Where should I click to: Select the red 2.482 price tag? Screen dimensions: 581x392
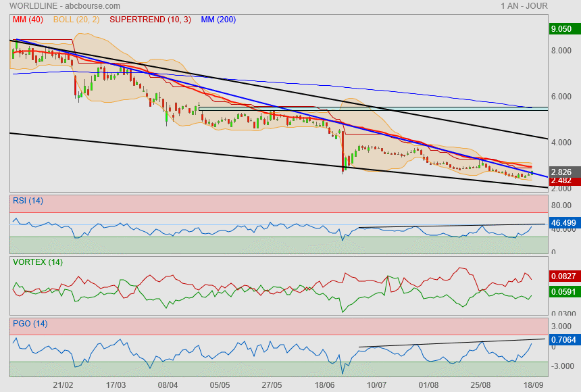[562, 181]
